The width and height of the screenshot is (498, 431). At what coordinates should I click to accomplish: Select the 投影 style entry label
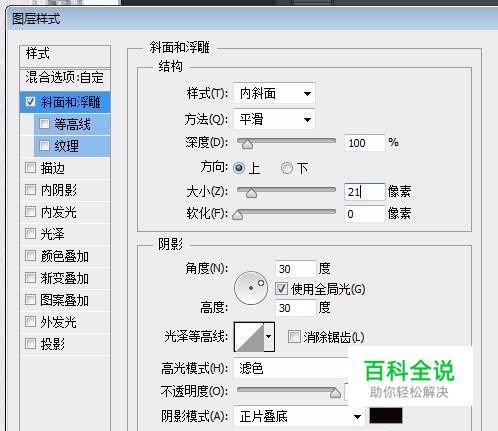tap(53, 344)
